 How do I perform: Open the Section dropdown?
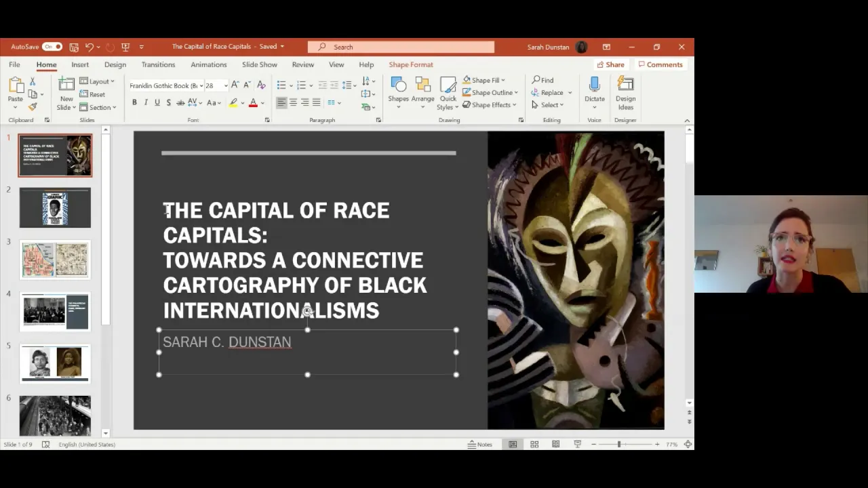(x=98, y=107)
